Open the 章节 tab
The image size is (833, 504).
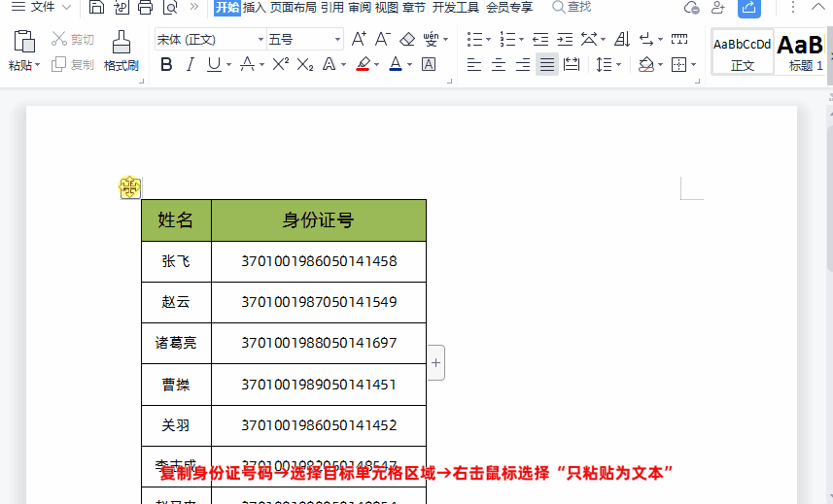pyautogui.click(x=414, y=8)
